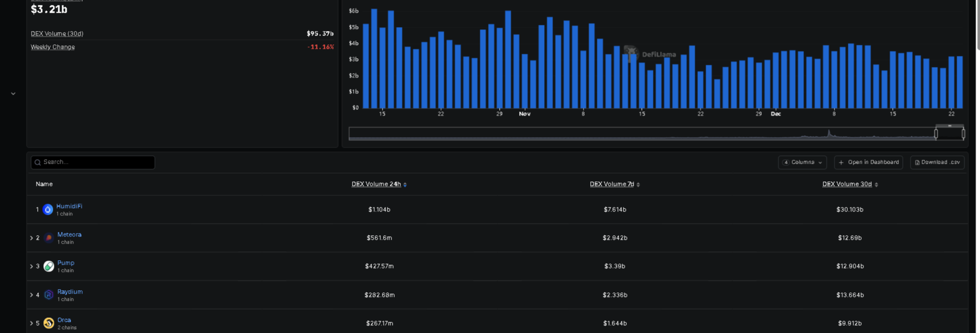
Task: Click the Raydium protocol logo icon
Action: [x=49, y=295]
